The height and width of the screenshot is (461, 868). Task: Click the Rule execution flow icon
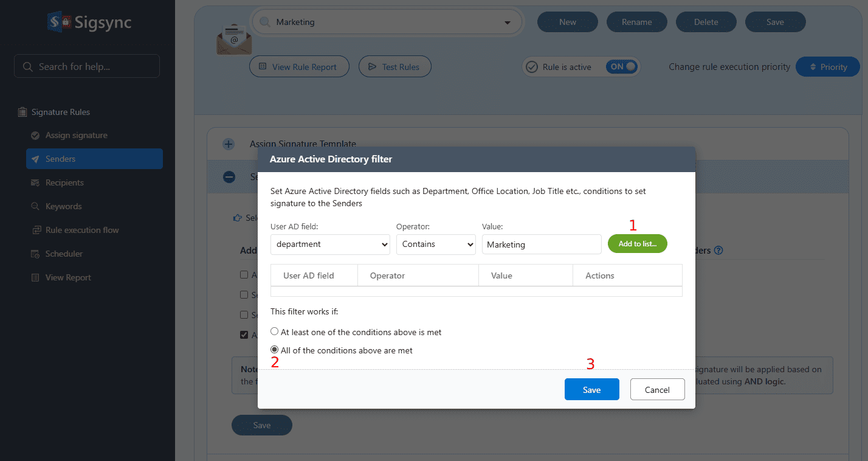35,230
